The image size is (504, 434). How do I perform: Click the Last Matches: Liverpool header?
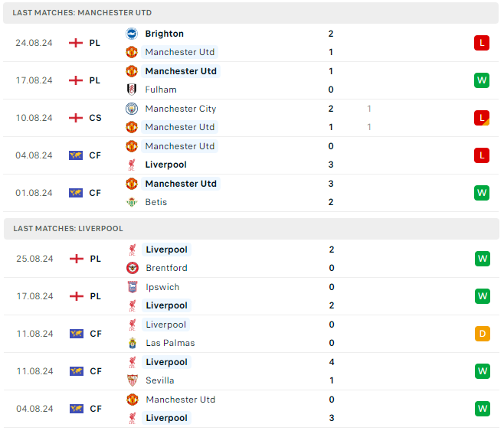(67, 229)
